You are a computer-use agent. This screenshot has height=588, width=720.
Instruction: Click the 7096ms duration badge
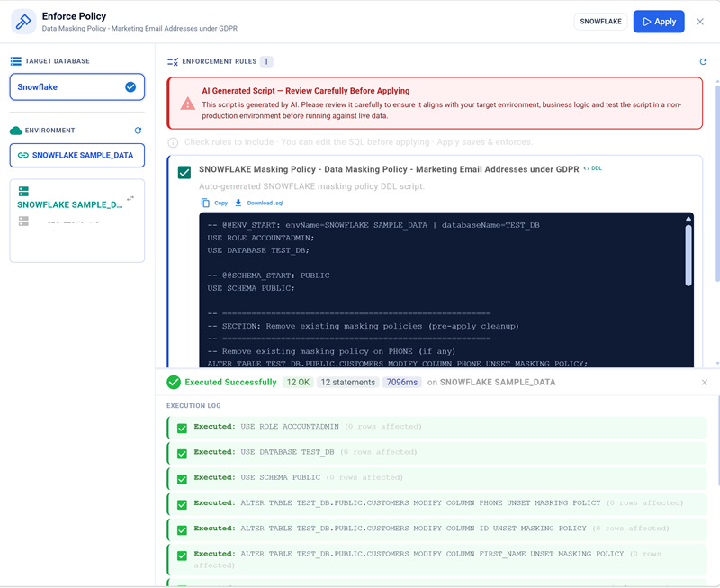point(402,382)
